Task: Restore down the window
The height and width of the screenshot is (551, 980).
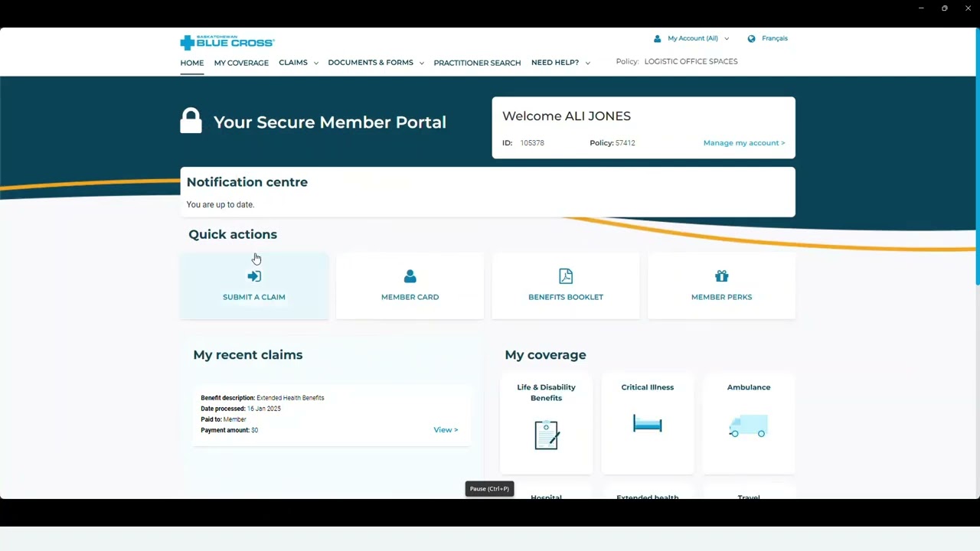Action: click(944, 8)
